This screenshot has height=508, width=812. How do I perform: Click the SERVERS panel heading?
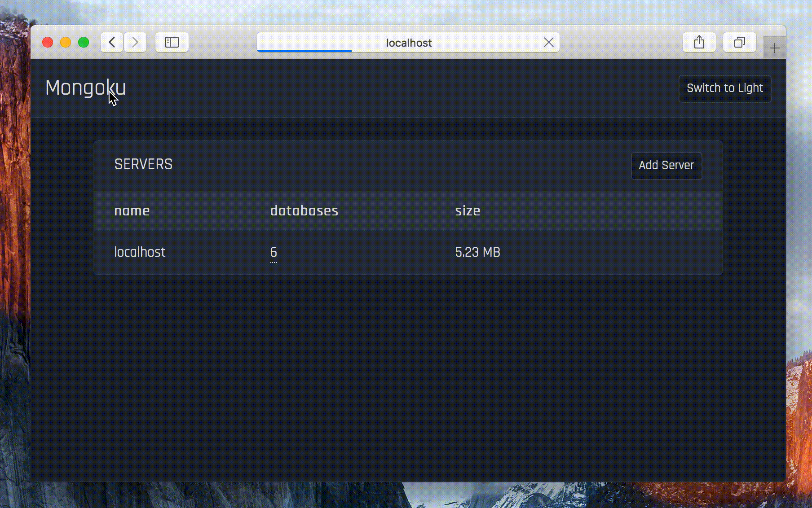point(143,164)
